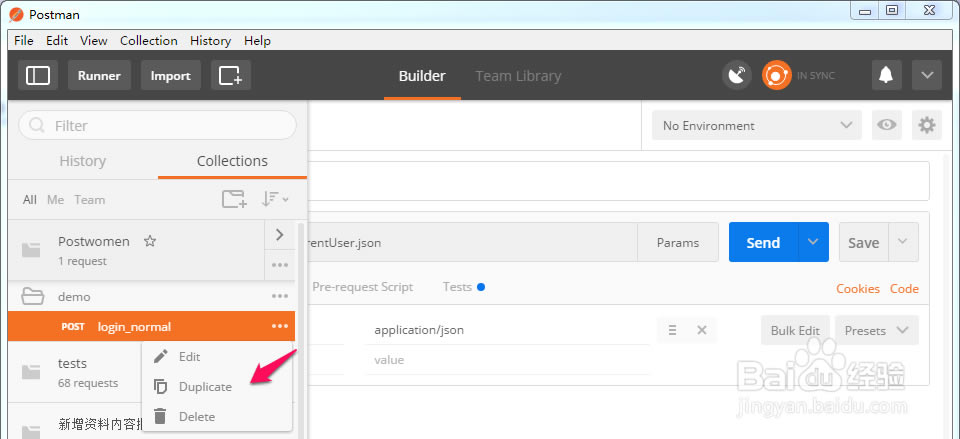
Task: Click the pencil Edit icon in context menu
Action: coord(160,356)
